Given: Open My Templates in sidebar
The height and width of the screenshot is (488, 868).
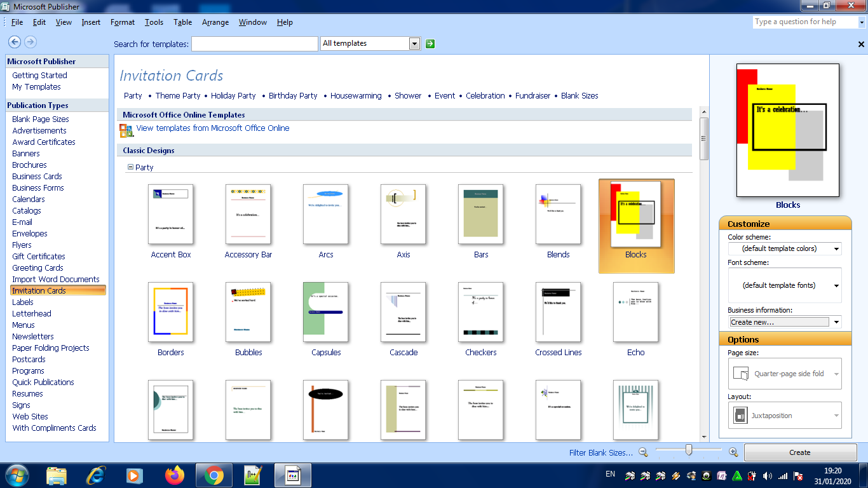Looking at the screenshot, I should (36, 87).
